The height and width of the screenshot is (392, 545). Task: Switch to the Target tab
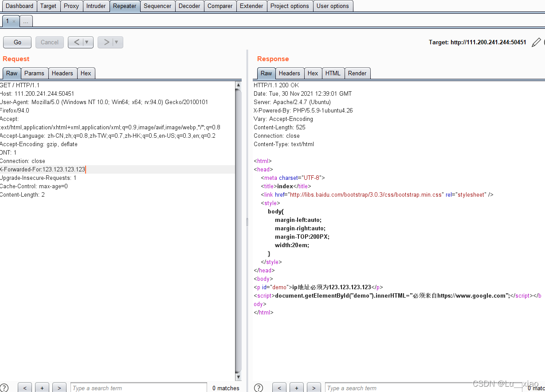click(x=48, y=6)
